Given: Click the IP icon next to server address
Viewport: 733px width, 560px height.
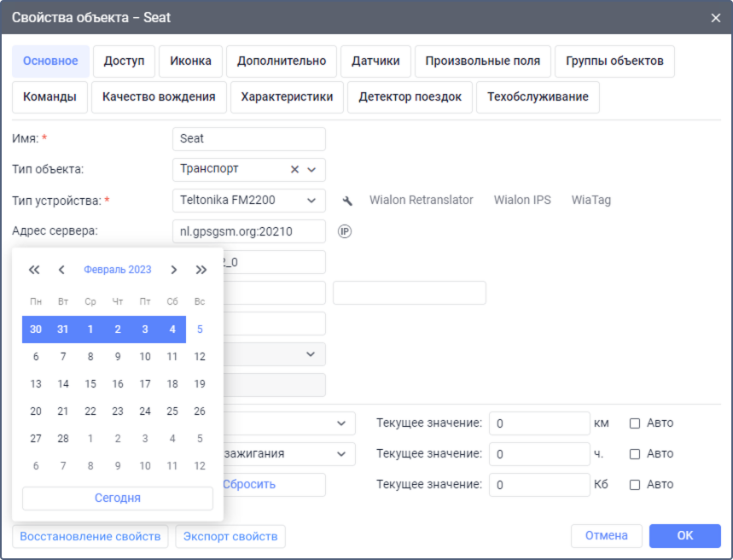Looking at the screenshot, I should pos(345,231).
